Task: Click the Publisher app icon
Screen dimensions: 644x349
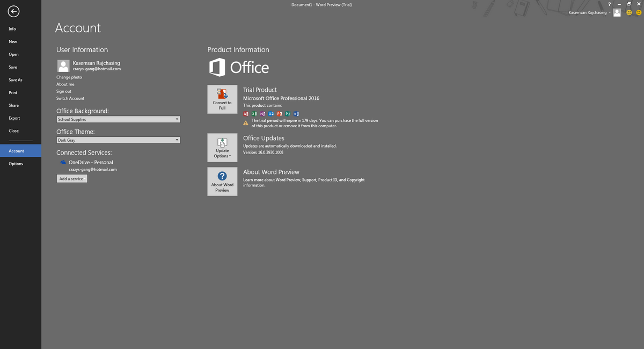Action: 288,114
